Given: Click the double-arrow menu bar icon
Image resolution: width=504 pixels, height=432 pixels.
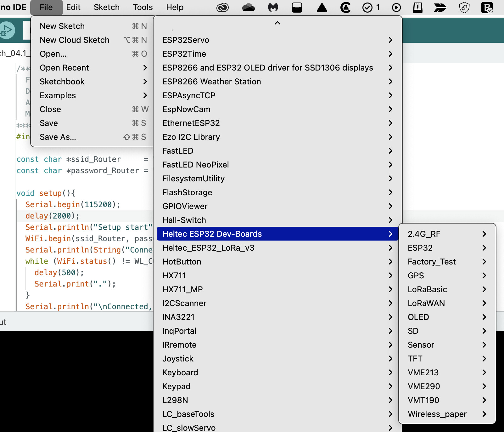Looking at the screenshot, I should point(440,7).
